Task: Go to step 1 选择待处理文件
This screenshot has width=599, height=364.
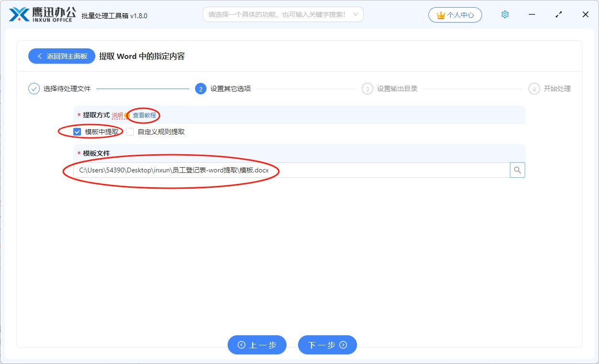Action: tap(59, 89)
